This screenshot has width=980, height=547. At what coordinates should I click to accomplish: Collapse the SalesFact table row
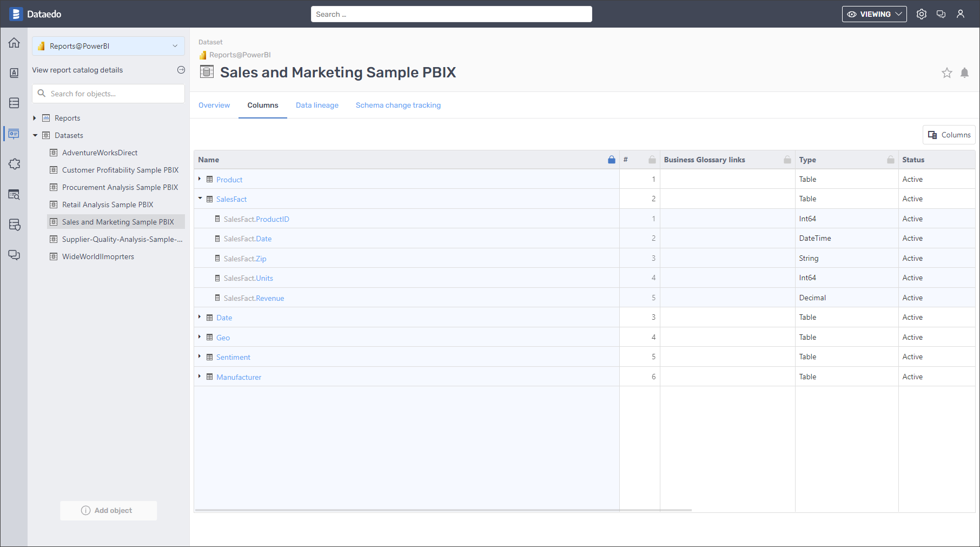click(x=200, y=199)
